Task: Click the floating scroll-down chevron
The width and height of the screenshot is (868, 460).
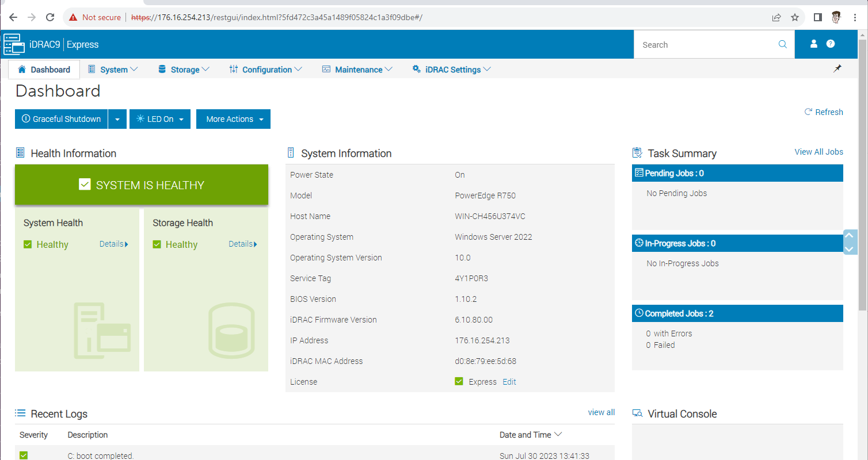Action: pos(849,249)
